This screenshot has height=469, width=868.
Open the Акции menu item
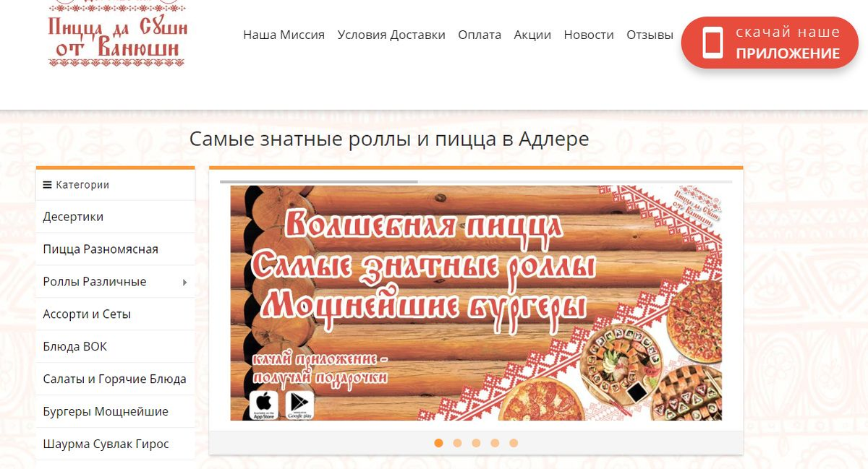pos(532,35)
